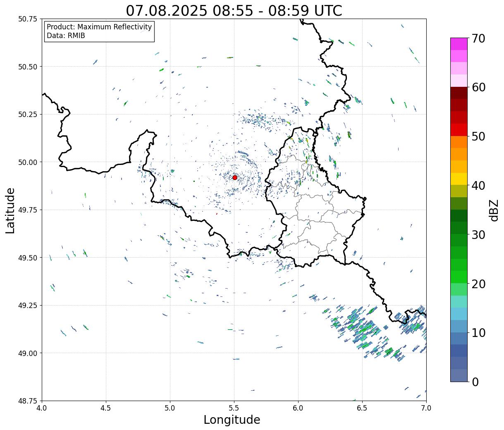Click the dark maroon colorbar swatch below 60
Image resolution: width=504 pixels, height=430 pixels.
pos(459,93)
